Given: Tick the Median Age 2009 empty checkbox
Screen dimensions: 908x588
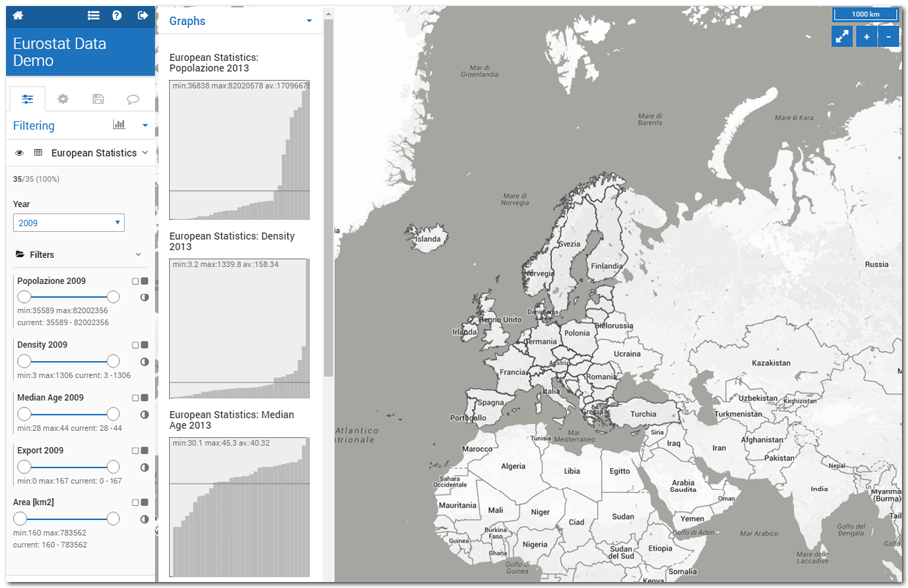Looking at the screenshot, I should (135, 398).
